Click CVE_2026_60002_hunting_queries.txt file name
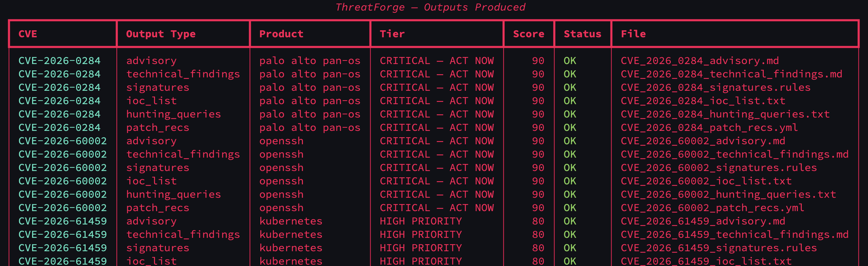Screen dimensions: 868x266 728,195
